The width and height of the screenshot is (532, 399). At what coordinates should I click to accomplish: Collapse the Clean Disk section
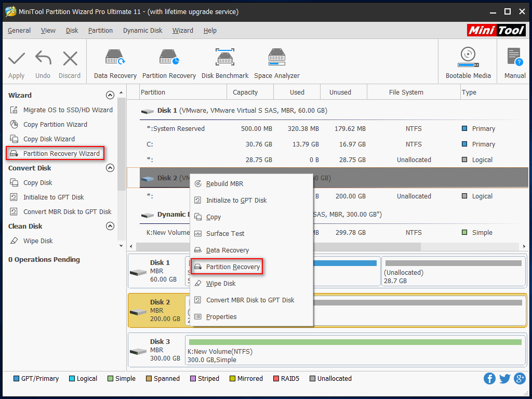point(110,226)
